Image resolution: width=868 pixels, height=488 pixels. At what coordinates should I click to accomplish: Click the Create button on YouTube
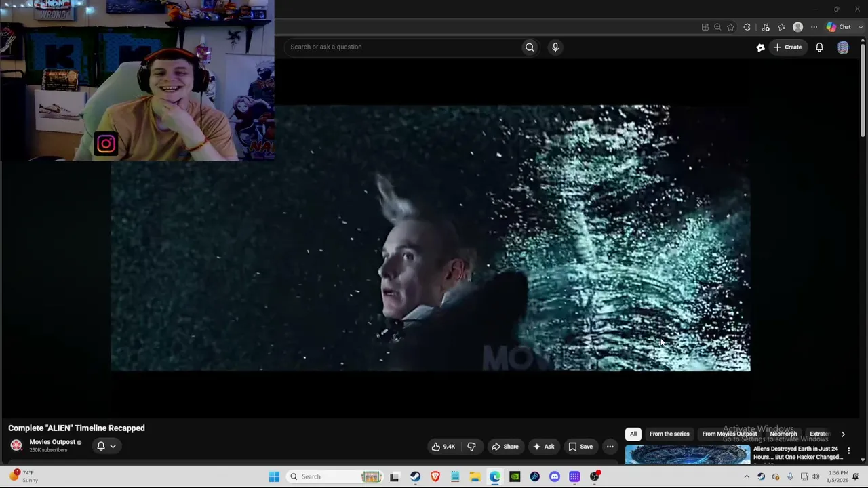tap(787, 47)
